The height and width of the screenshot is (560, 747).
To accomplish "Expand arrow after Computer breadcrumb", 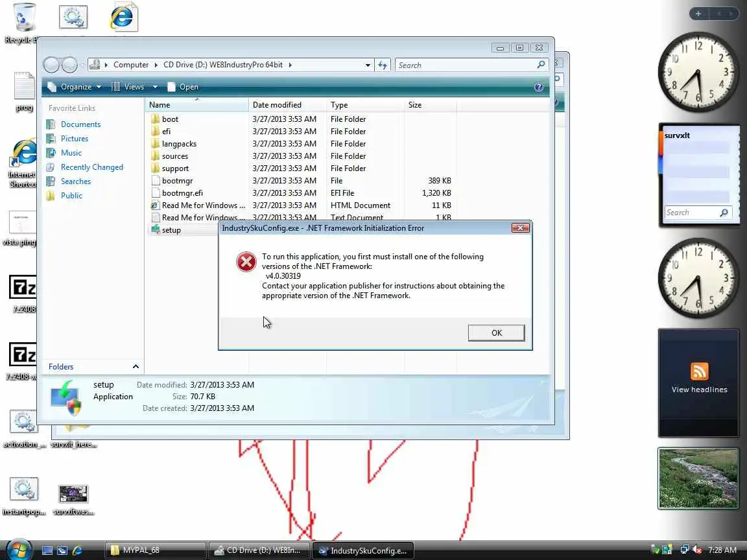I will pos(156,65).
